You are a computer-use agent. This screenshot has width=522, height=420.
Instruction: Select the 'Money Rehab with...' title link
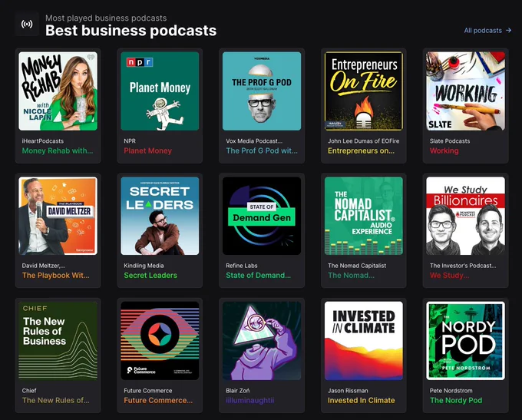(58, 150)
